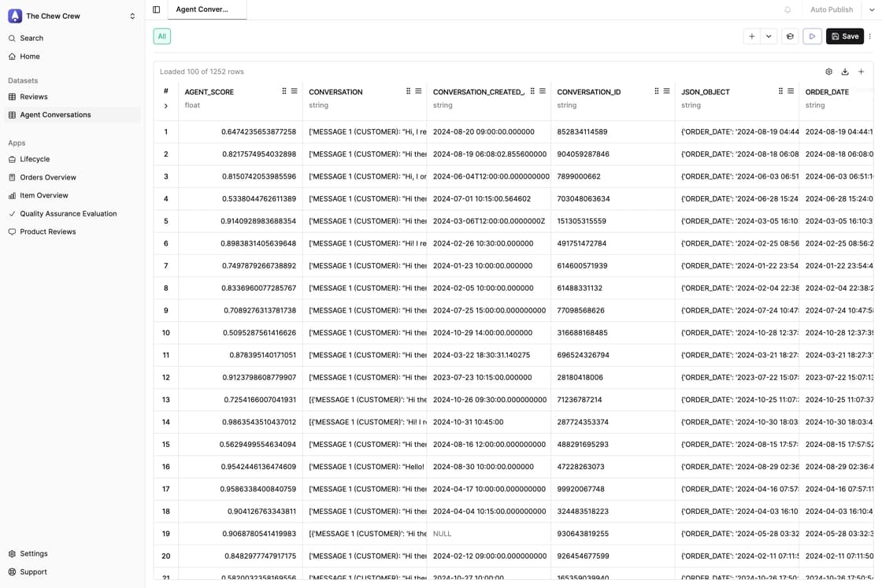Click the Save button
The width and height of the screenshot is (882, 588).
(844, 36)
